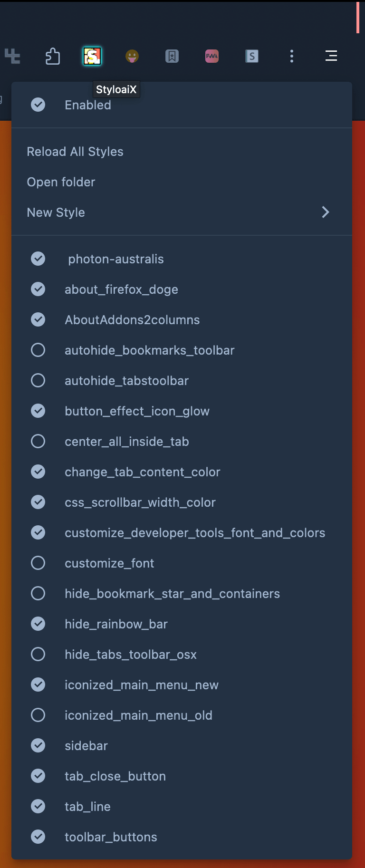Select Reload All Styles

75,152
